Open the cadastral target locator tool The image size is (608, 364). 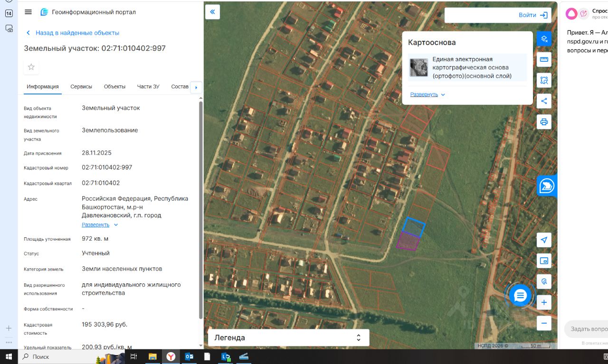544,281
